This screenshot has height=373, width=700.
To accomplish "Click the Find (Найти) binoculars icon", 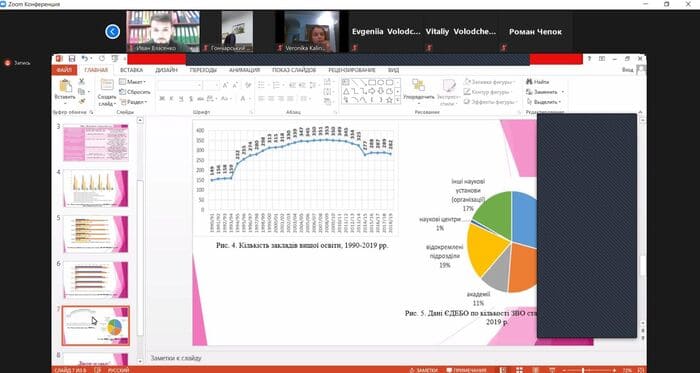I will point(529,82).
